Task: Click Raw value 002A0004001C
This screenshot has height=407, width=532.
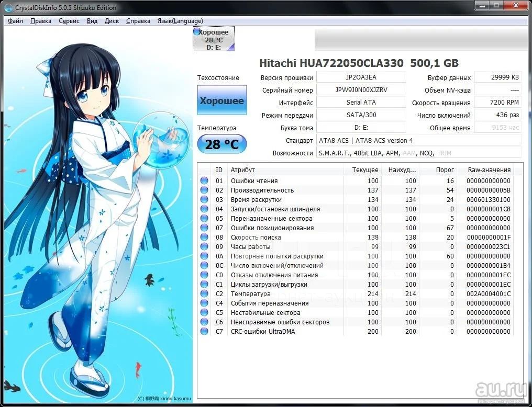Action: pyautogui.click(x=488, y=294)
